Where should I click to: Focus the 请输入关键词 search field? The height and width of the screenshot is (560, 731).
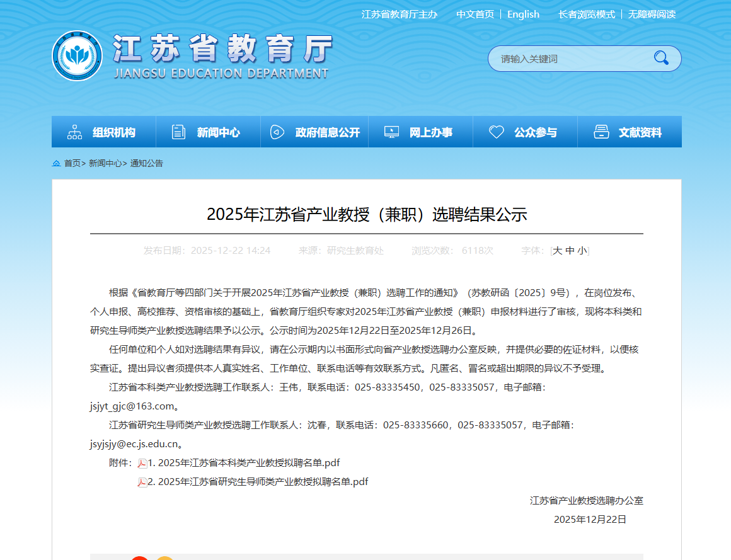[567, 59]
